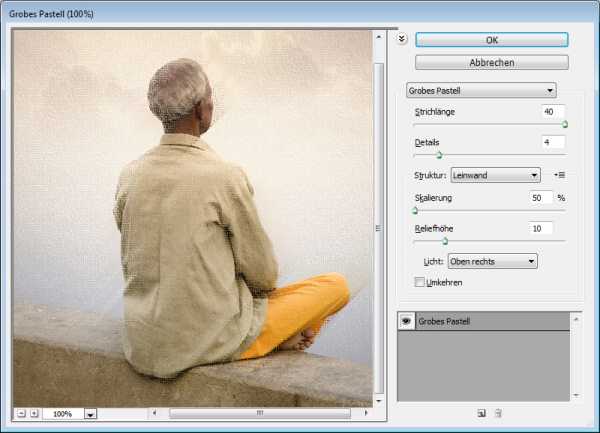This screenshot has width=600, height=433.
Task: Click the preview vertical scrollbar down arrow
Action: click(378, 401)
